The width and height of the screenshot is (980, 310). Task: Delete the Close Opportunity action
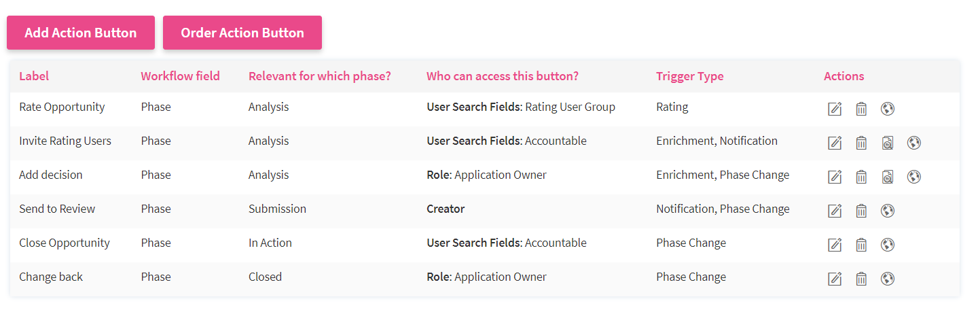point(861,245)
